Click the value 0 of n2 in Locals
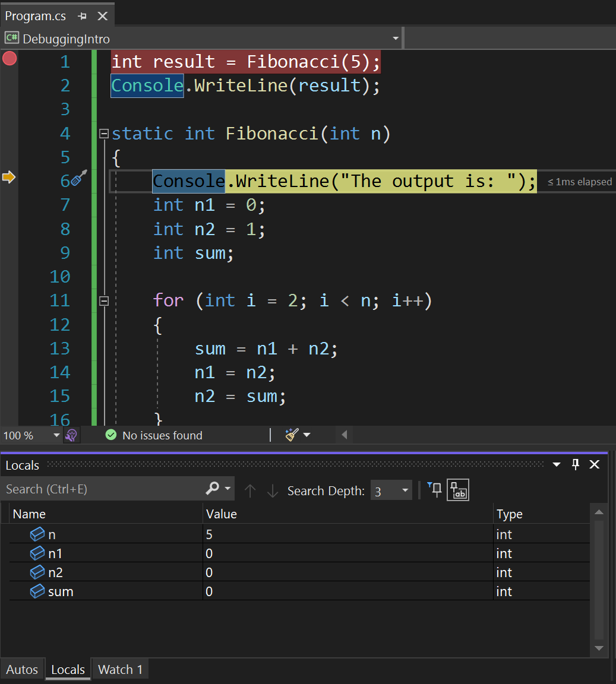 [x=209, y=572]
